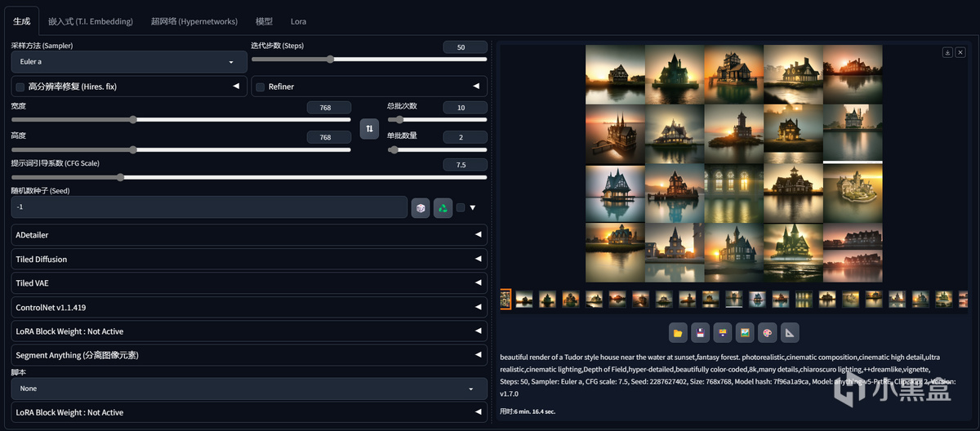Save image with floppy disk icon

pyautogui.click(x=700, y=332)
